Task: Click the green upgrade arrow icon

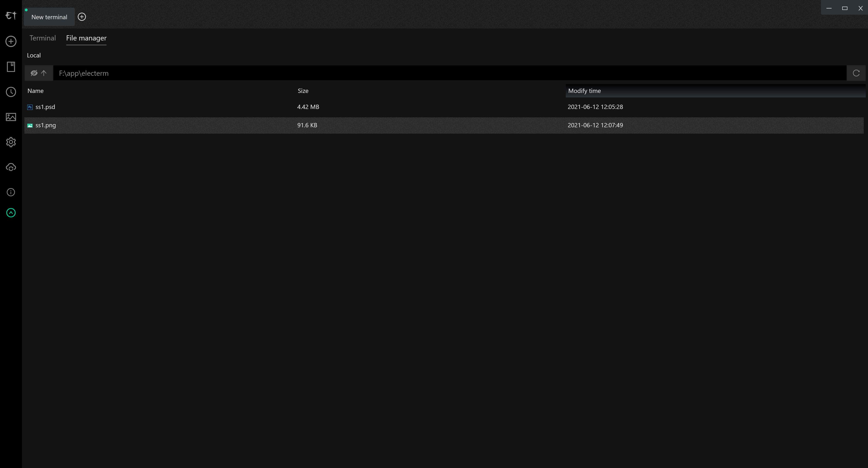Action: point(11,213)
